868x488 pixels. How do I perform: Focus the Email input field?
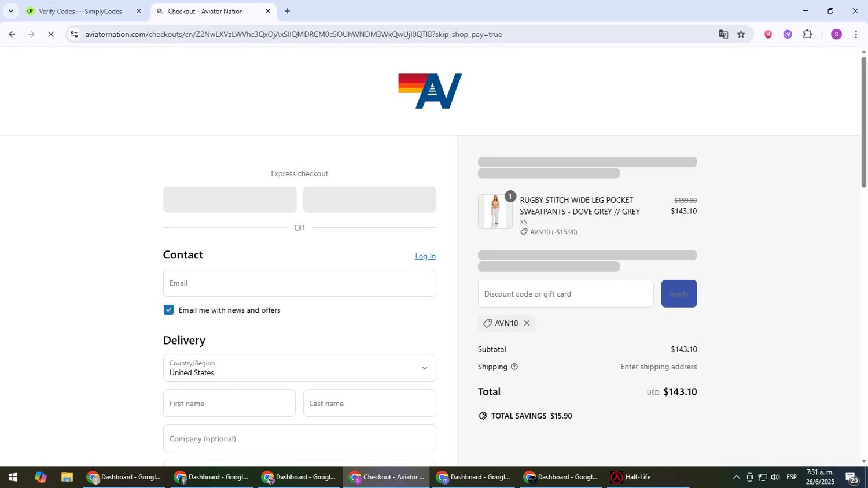(299, 283)
